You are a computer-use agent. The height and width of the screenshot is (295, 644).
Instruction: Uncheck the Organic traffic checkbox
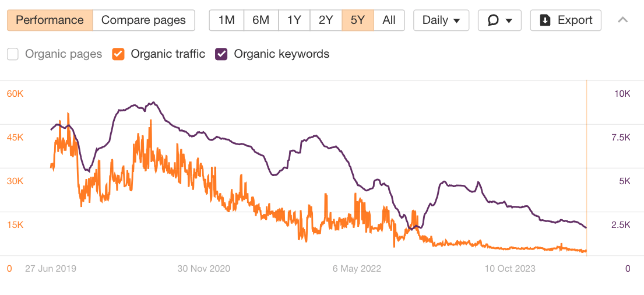(x=118, y=54)
